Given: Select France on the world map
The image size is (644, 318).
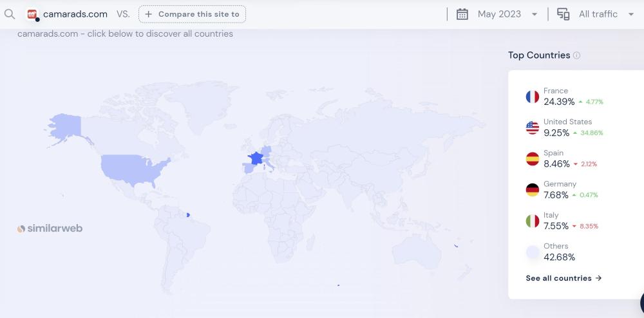Looking at the screenshot, I should click(x=256, y=158).
